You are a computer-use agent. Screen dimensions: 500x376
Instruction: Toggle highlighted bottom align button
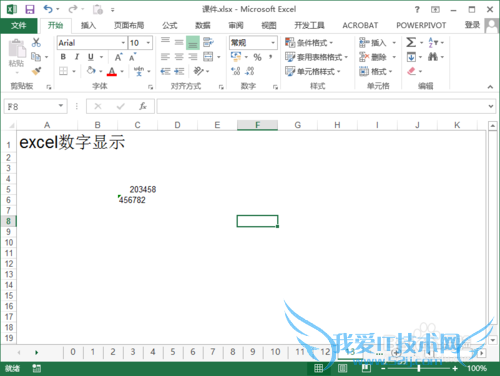pyautogui.click(x=193, y=43)
